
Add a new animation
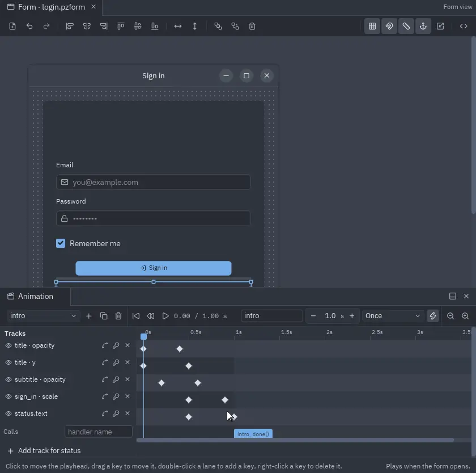coord(88,316)
